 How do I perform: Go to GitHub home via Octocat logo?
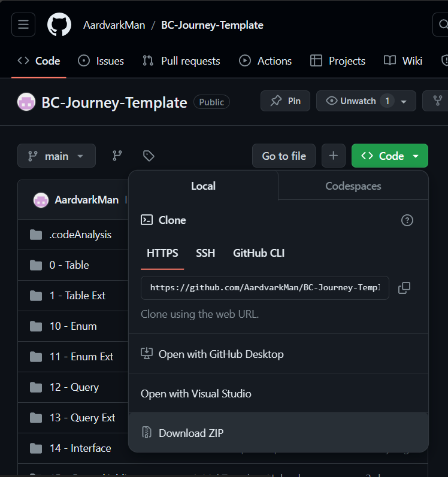[x=59, y=25]
